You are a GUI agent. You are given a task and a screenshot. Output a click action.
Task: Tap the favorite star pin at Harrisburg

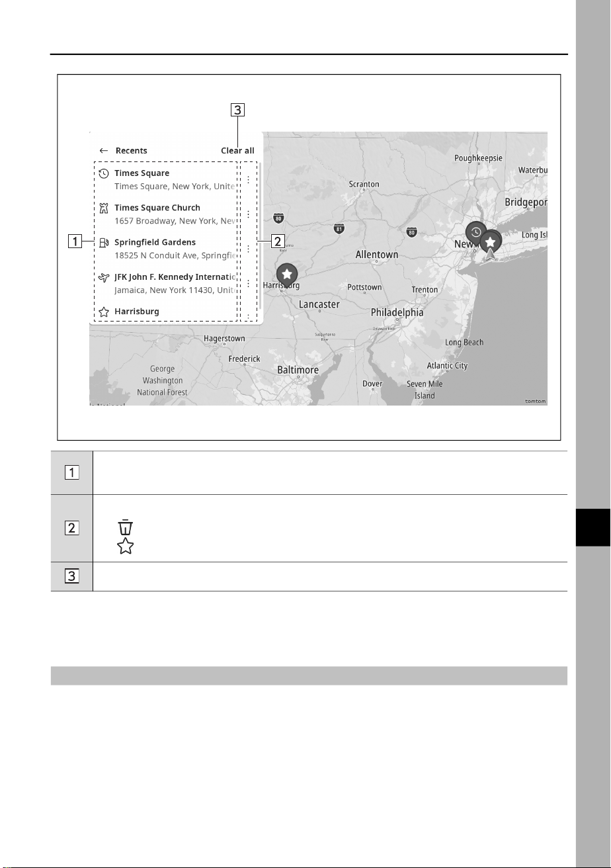[286, 275]
